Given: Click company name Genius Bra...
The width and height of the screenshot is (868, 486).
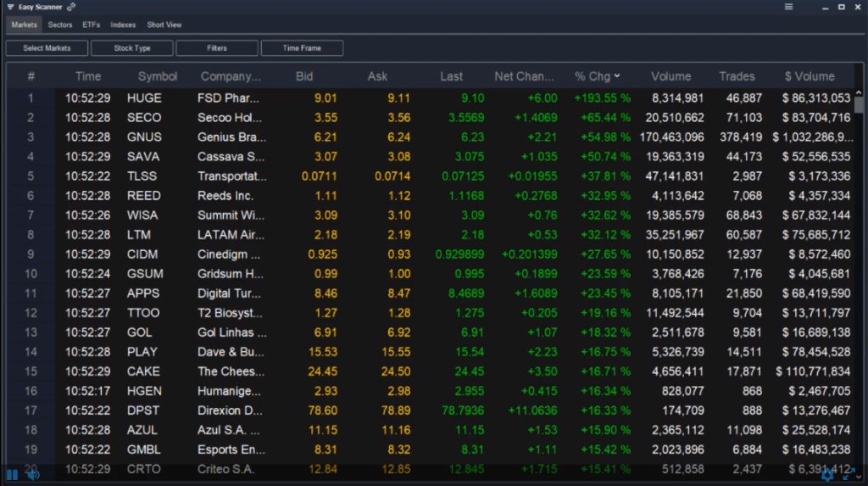Looking at the screenshot, I should [231, 137].
